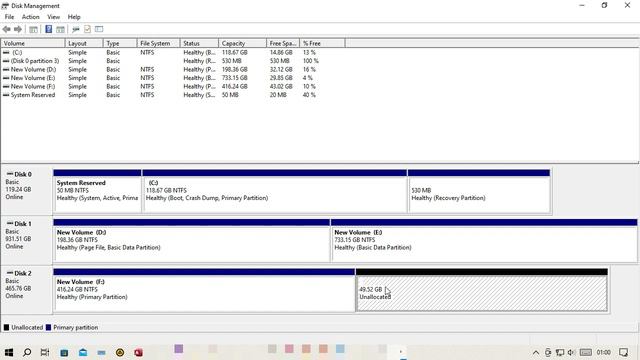Click the blue Help toolbar icon
This screenshot has width=640, height=360.
coord(49,29)
